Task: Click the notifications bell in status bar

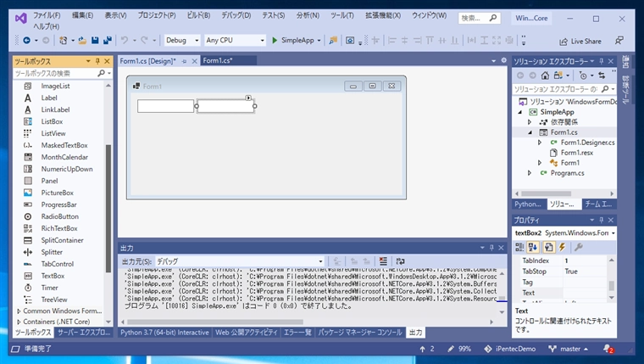Action: tap(608, 349)
